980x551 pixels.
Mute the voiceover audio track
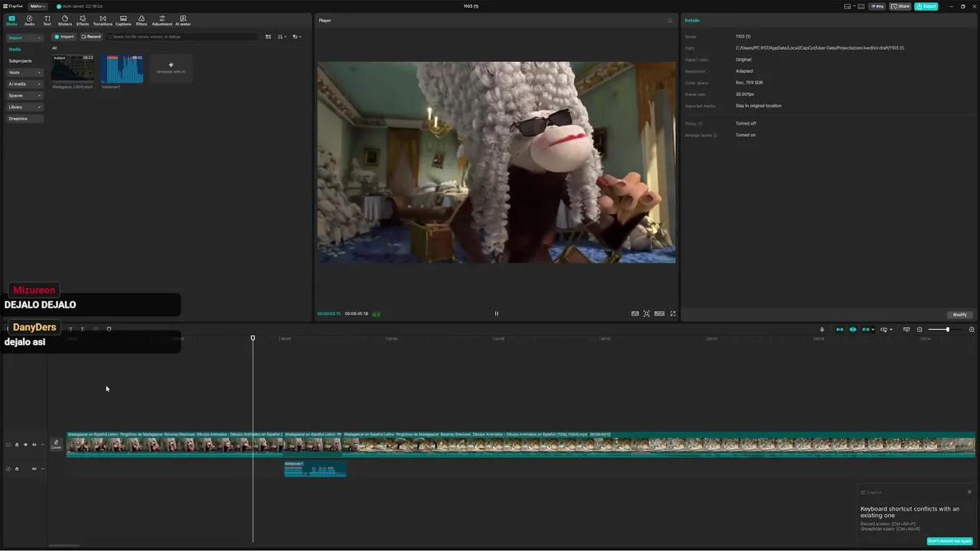coord(34,468)
